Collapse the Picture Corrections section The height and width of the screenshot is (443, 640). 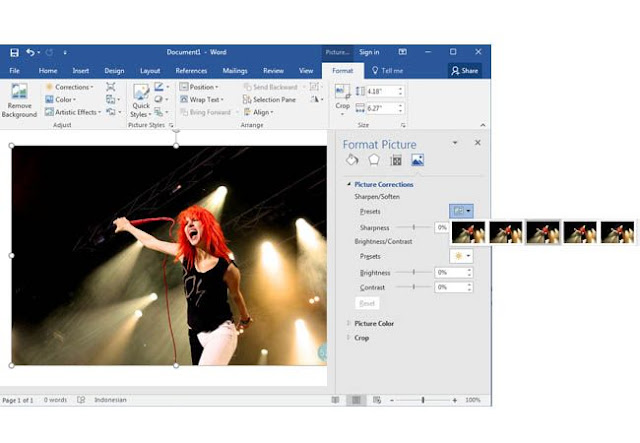(x=384, y=185)
